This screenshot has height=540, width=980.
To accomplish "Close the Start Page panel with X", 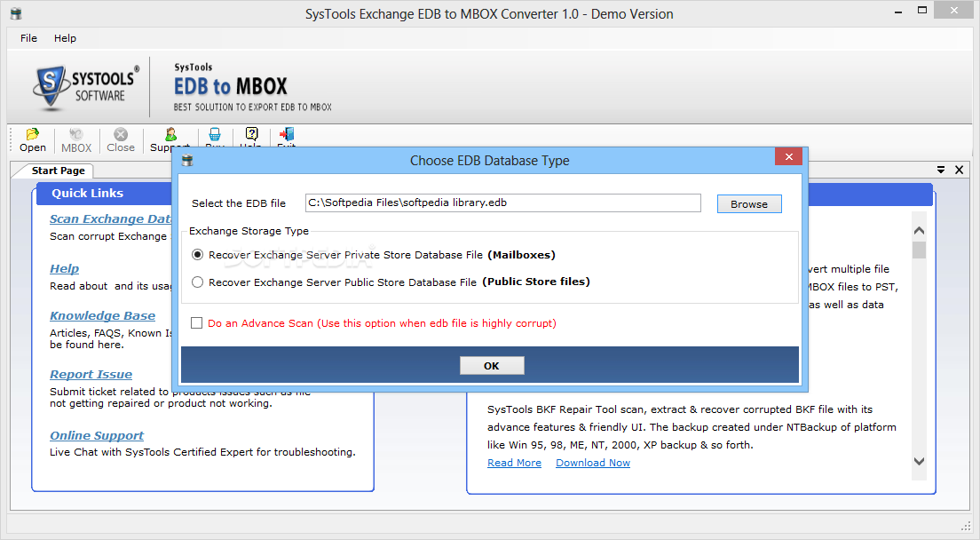I will [959, 170].
